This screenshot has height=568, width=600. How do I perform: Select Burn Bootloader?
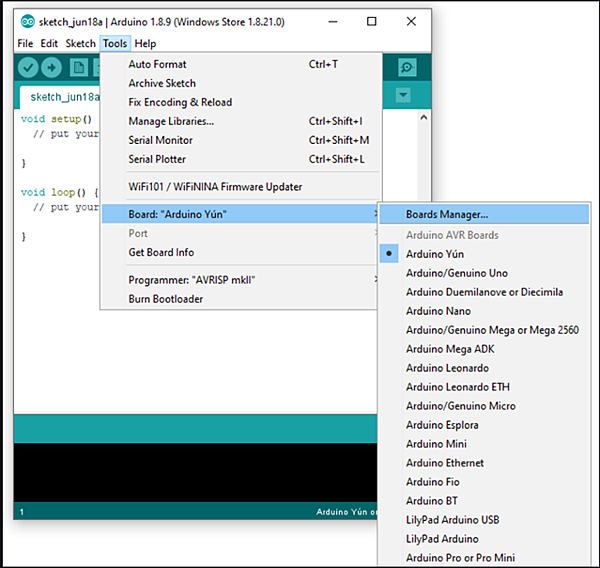[x=240, y=299]
